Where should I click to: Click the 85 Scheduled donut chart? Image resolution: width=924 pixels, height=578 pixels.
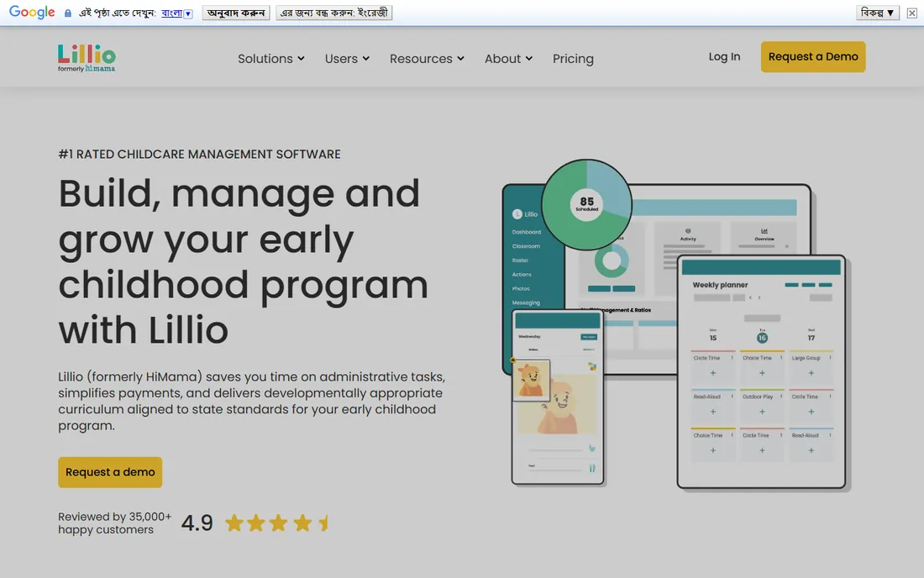pyautogui.click(x=587, y=204)
